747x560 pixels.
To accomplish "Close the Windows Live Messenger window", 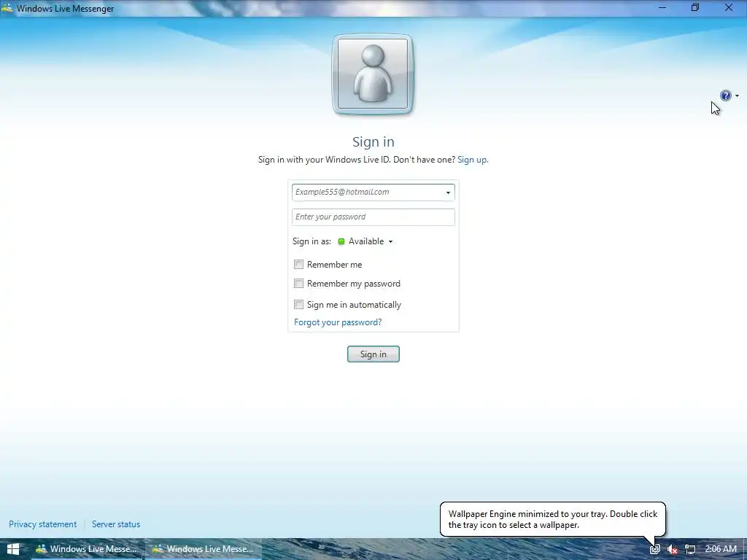I will (729, 7).
